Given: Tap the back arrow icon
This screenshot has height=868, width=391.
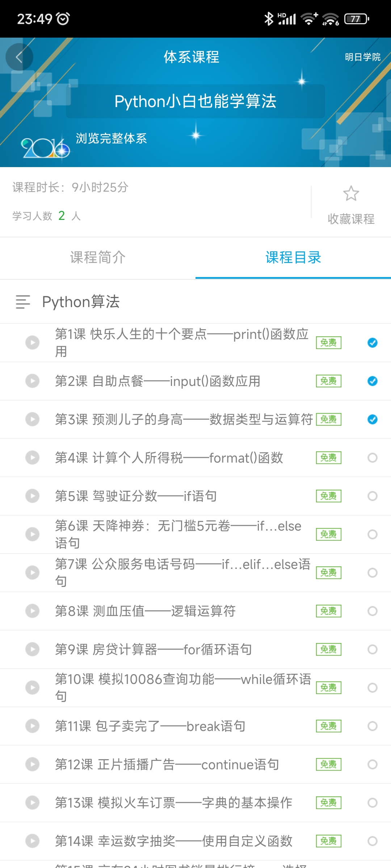Looking at the screenshot, I should click(19, 57).
